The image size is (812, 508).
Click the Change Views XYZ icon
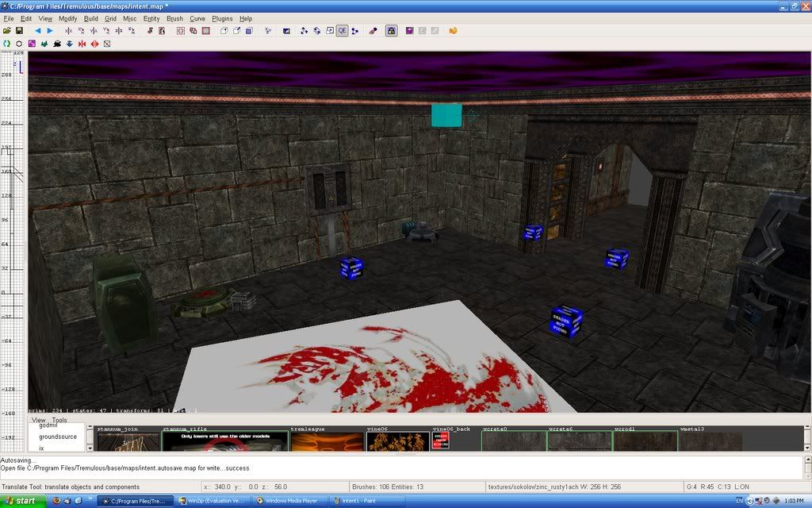click(268, 31)
